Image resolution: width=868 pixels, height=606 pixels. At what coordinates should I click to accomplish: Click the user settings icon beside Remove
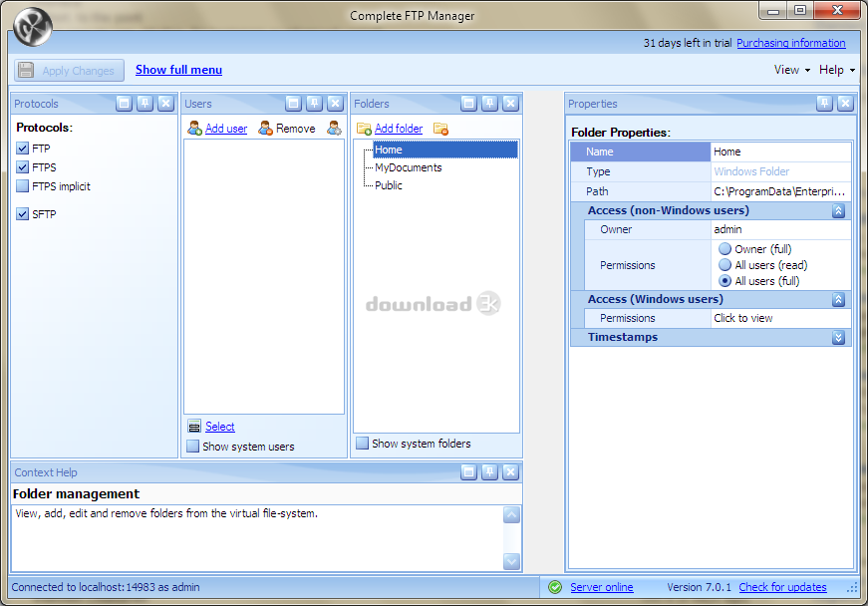tap(334, 129)
